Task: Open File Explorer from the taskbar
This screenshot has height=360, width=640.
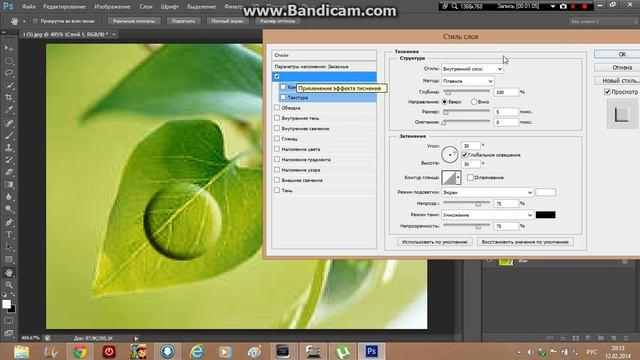Action: click(x=22, y=351)
